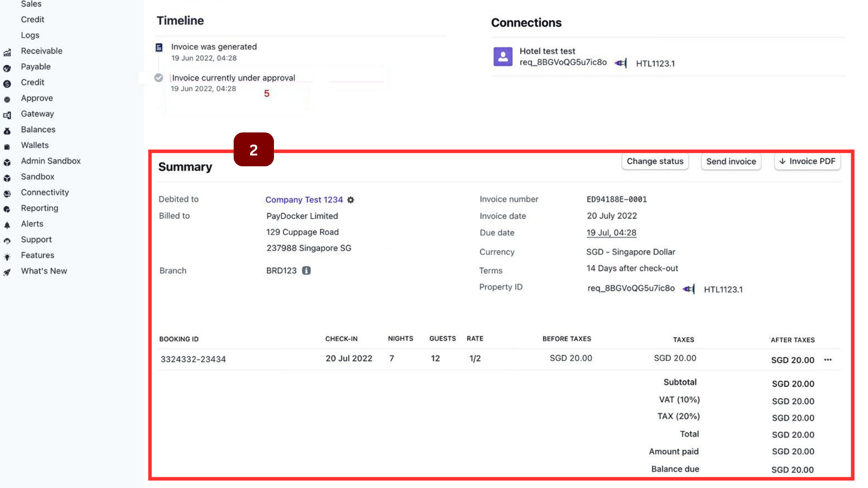Click the plug icon in Property ID row
The width and height of the screenshot is (868, 488).
[x=689, y=289]
